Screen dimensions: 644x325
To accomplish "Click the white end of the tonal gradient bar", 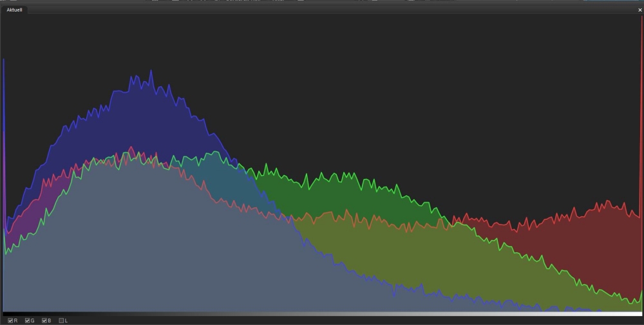I will tap(638, 313).
